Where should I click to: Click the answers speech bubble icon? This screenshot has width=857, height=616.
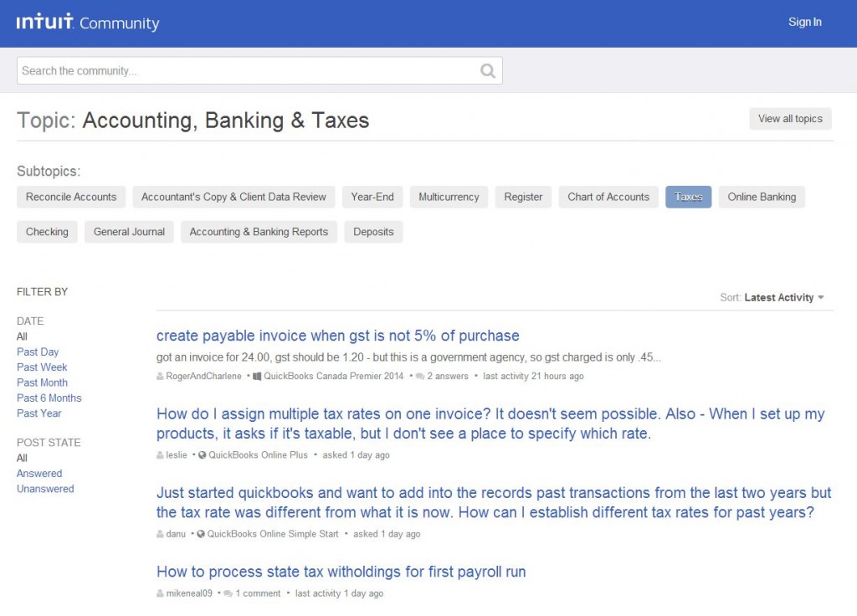(x=420, y=377)
